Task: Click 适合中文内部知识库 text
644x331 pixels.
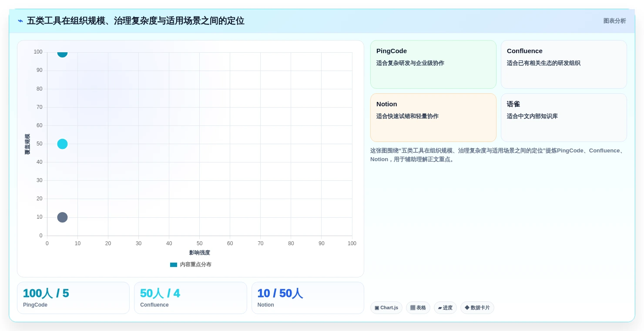Action: (x=532, y=116)
